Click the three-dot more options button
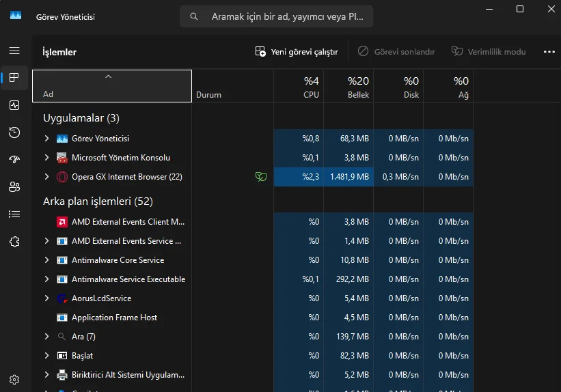This screenshot has height=392, width=561. 549,52
